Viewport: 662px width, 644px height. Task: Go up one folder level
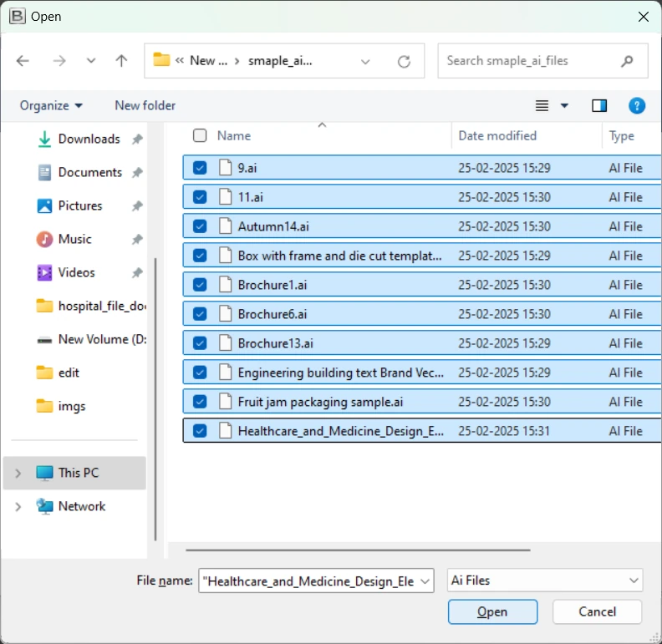coord(121,61)
